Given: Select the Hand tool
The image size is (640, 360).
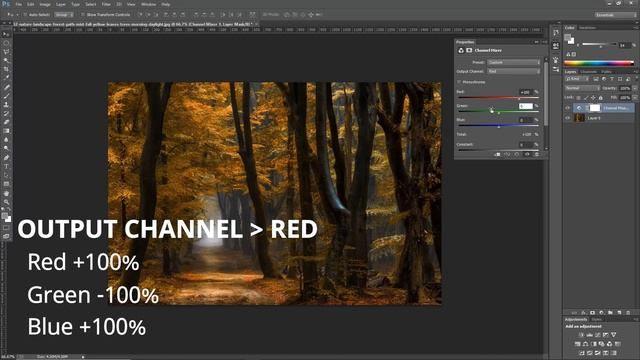Looking at the screenshot, I should point(6,193).
